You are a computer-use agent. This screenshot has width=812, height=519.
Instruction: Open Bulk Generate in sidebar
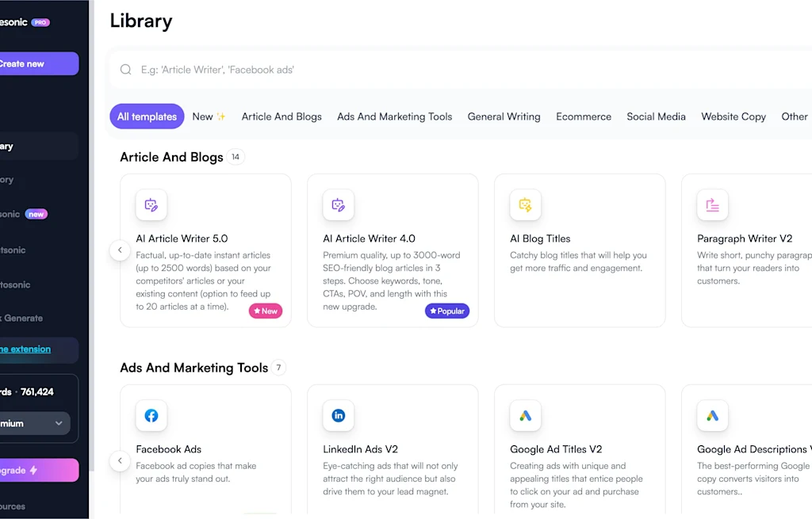(x=21, y=319)
